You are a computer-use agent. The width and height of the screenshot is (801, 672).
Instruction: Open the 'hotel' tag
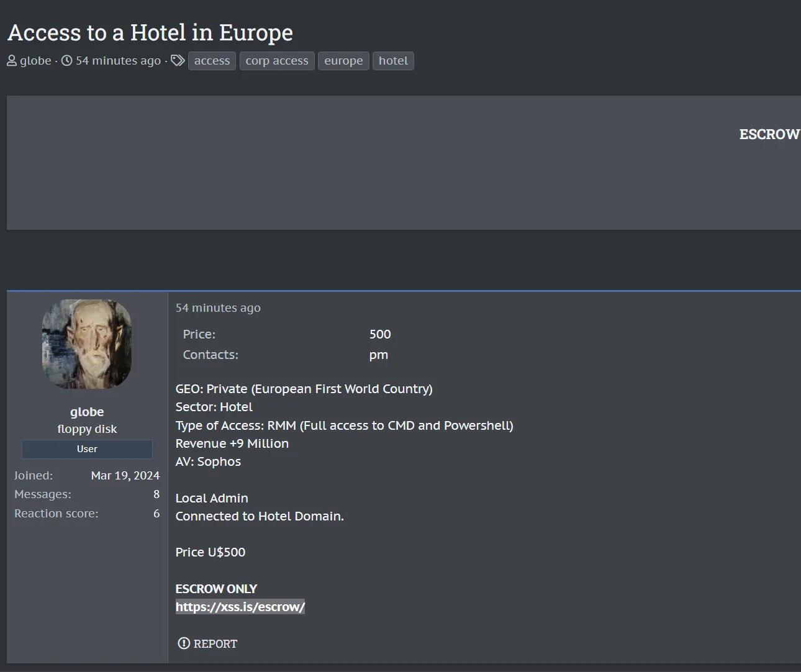tap(393, 61)
